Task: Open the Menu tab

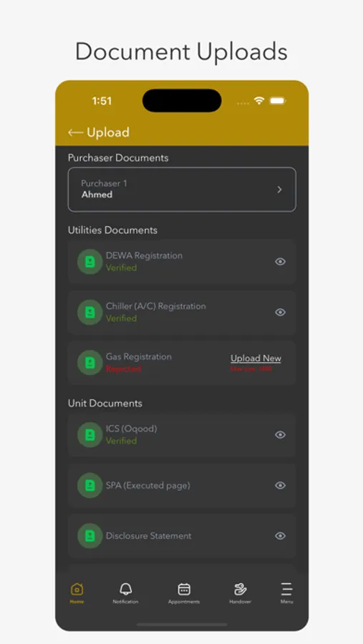Action: [x=287, y=592]
